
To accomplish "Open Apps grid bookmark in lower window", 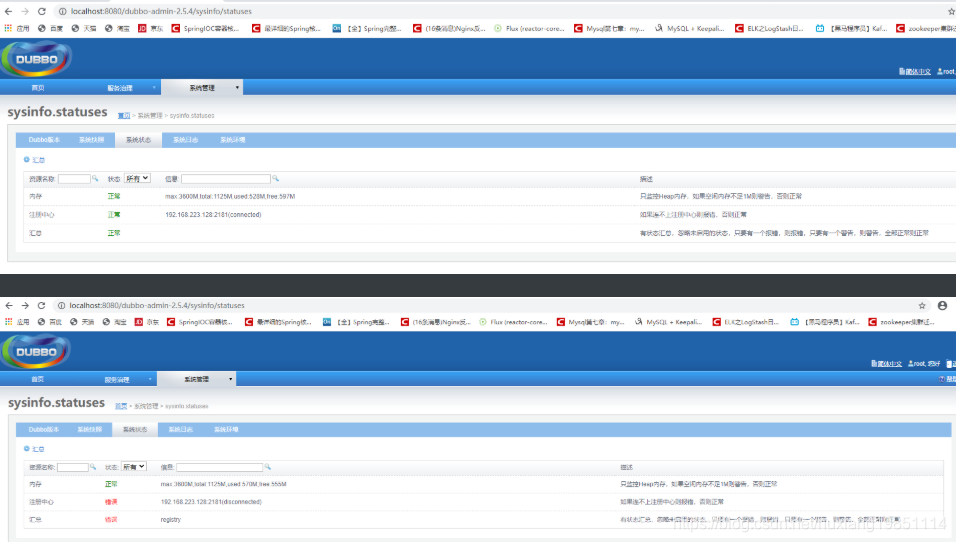I will [x=17, y=322].
